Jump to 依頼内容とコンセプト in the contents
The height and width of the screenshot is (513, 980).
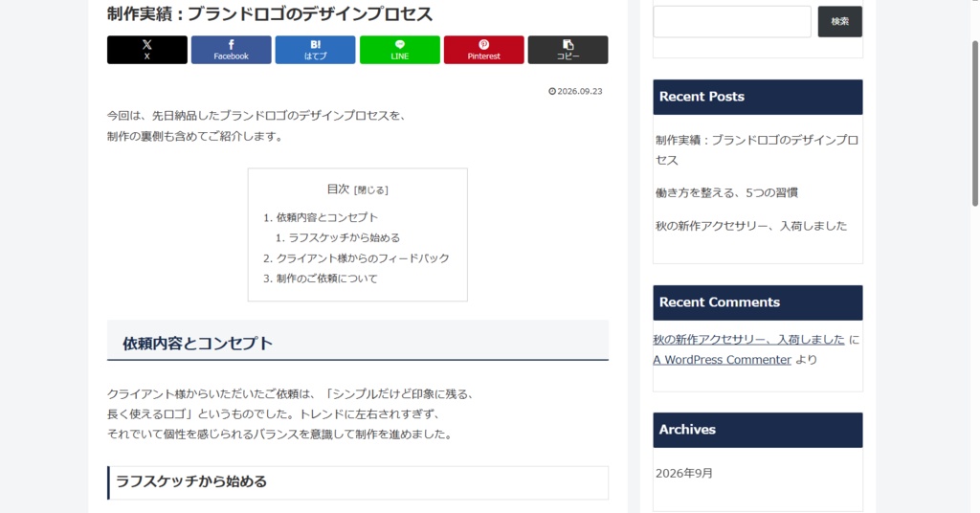[327, 217]
